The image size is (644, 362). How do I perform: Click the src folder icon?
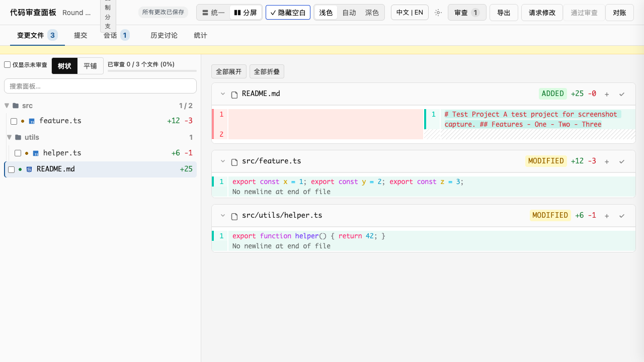[16, 106]
